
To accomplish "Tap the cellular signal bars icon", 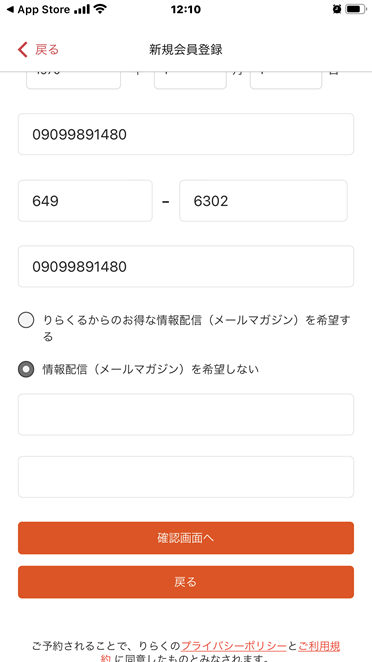I will tap(82, 9).
